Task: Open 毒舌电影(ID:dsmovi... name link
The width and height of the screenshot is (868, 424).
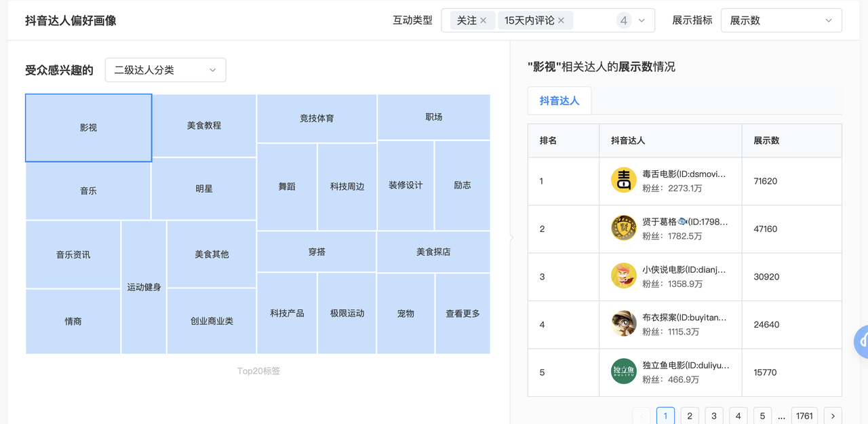Action: tap(684, 174)
